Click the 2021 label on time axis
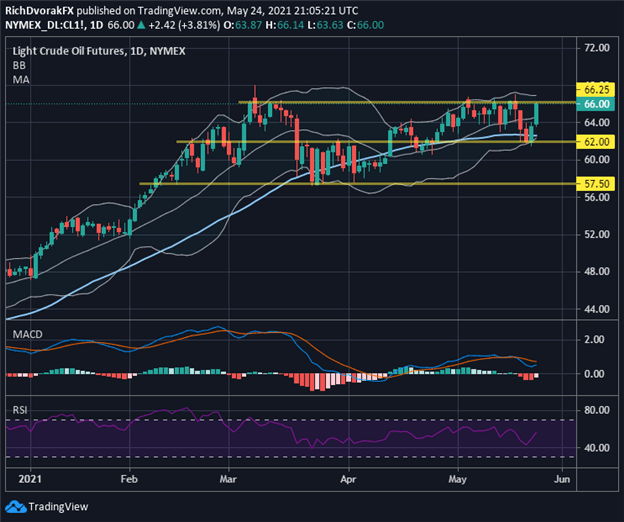Screen dimensions: 624x522 click(30, 479)
